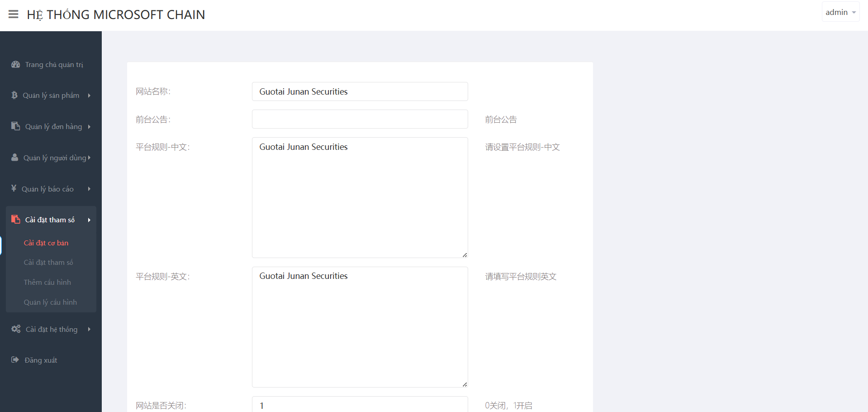Click the yen icon for Quản lý báo cáo
Screen dimensions: 868x412
coord(14,188)
